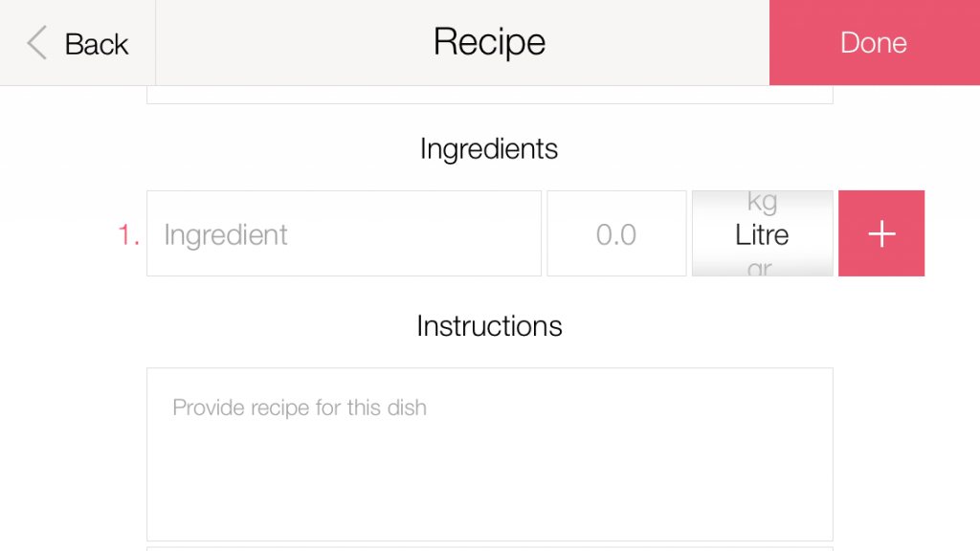This screenshot has width=980, height=551.
Task: Click the Recipe title in the header
Action: tap(489, 43)
